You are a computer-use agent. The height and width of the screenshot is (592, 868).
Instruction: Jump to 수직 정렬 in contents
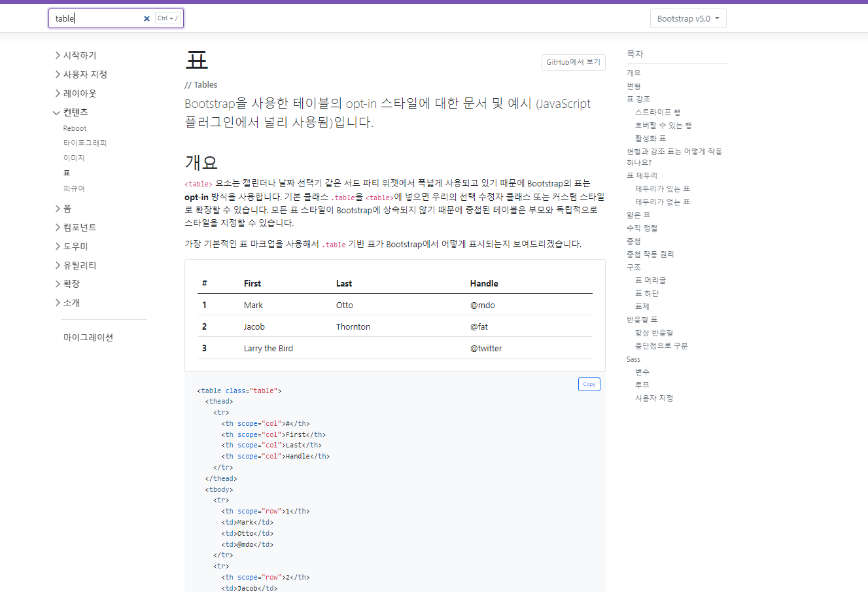point(642,228)
